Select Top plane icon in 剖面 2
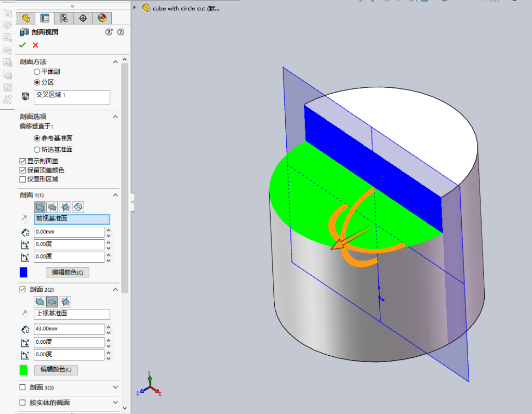 52,302
